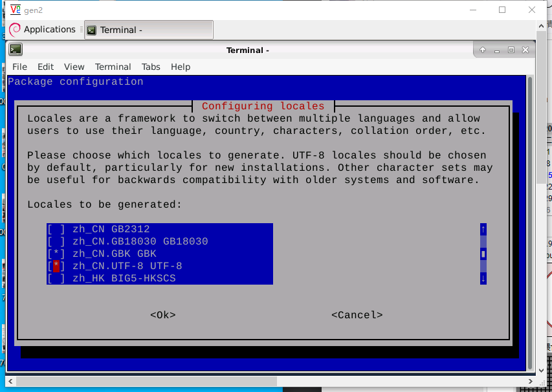Image resolution: width=552 pixels, height=392 pixels.
Task: Uncheck the zh_CN.UTF-8 UTF-8 locale
Action: click(56, 266)
